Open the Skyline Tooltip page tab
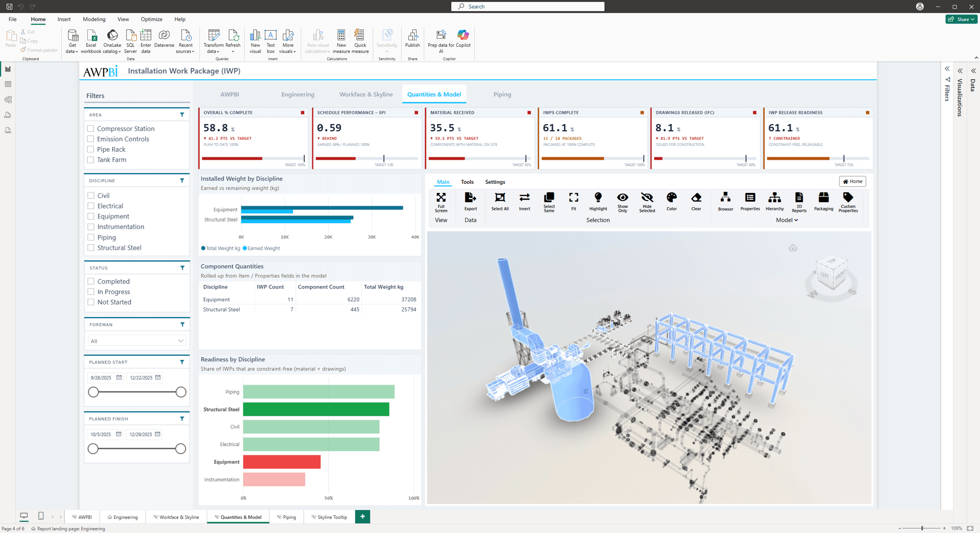The height and width of the screenshot is (533, 980). 329,517
